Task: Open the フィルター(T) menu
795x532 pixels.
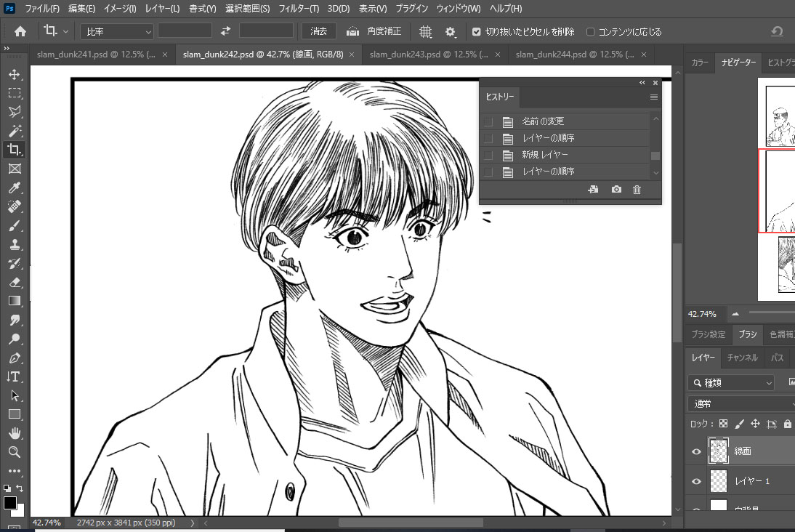Action: click(x=299, y=8)
